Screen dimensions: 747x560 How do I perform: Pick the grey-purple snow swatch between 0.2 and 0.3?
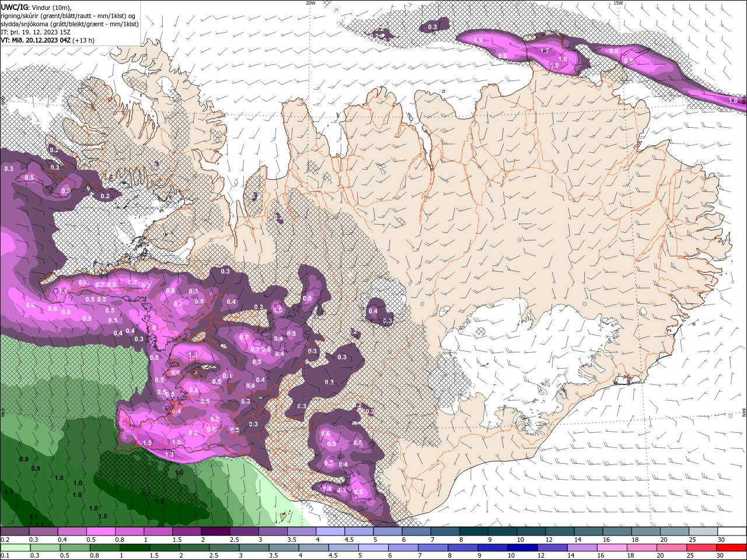tap(15, 531)
